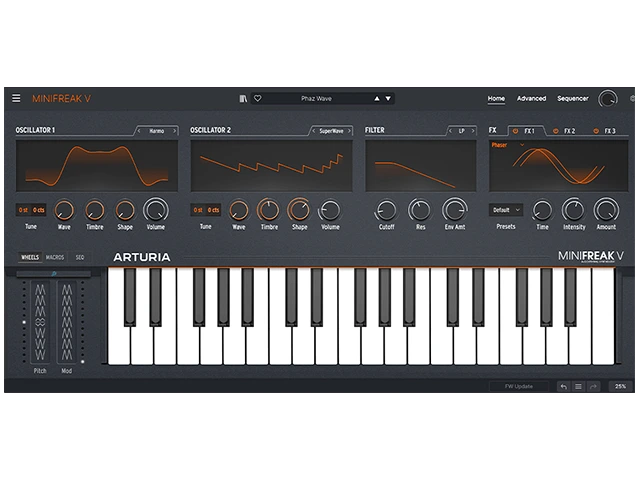
Task: Click the FW Update button
Action: coord(519,386)
